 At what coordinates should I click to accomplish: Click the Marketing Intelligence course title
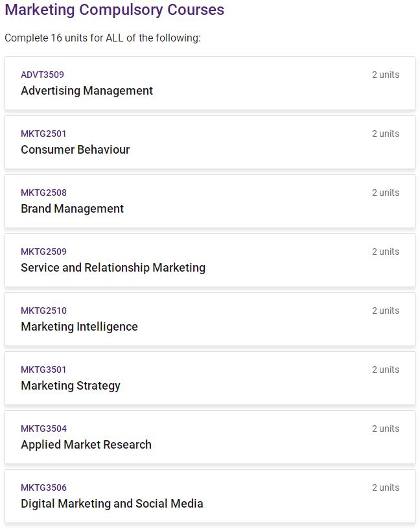[x=79, y=327]
